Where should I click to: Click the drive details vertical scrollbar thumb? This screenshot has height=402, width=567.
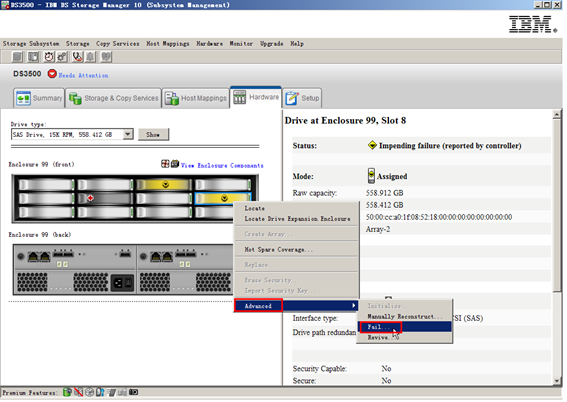(557, 204)
